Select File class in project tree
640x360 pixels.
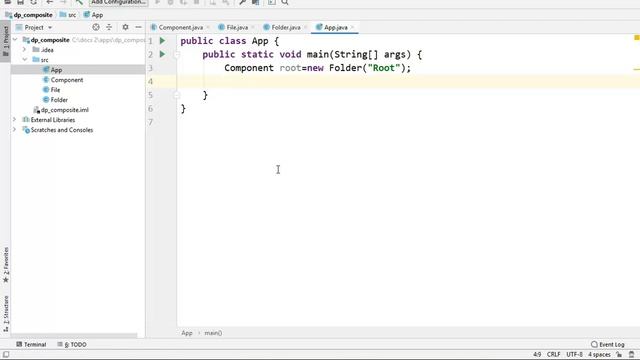tap(51, 90)
